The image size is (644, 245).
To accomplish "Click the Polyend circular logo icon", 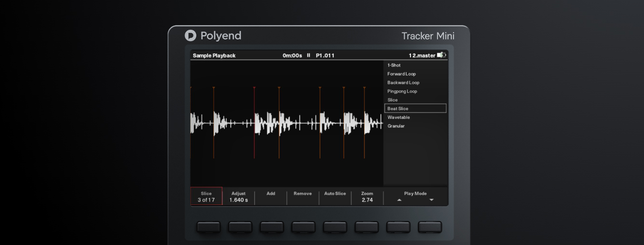I will click(x=191, y=36).
